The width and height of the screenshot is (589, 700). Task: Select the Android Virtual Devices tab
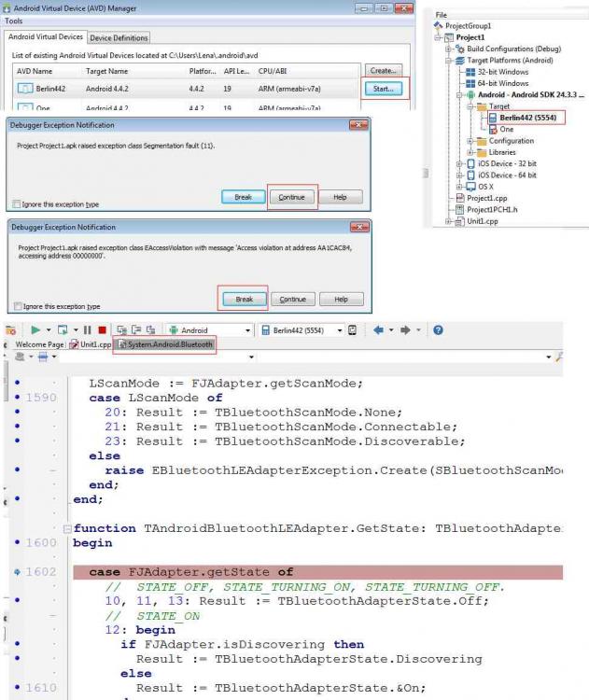coord(46,37)
